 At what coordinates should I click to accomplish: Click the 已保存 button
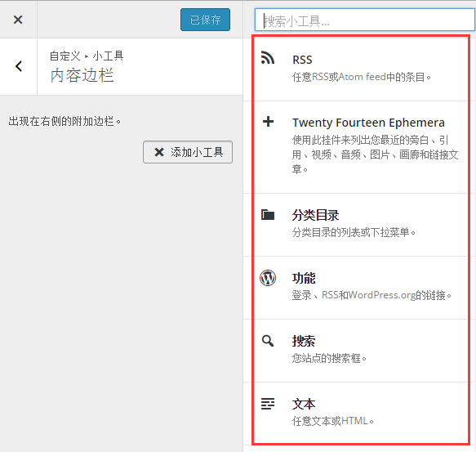205,20
